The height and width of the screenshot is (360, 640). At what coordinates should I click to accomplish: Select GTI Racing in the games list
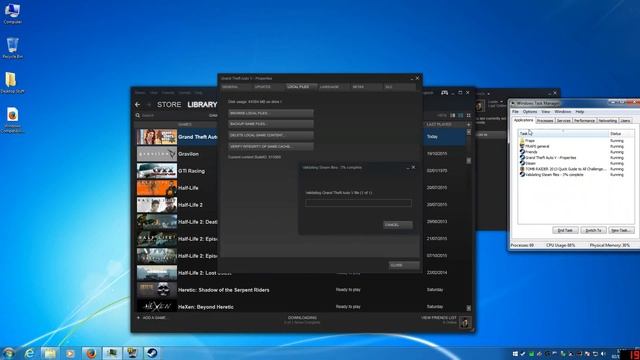pyautogui.click(x=191, y=171)
